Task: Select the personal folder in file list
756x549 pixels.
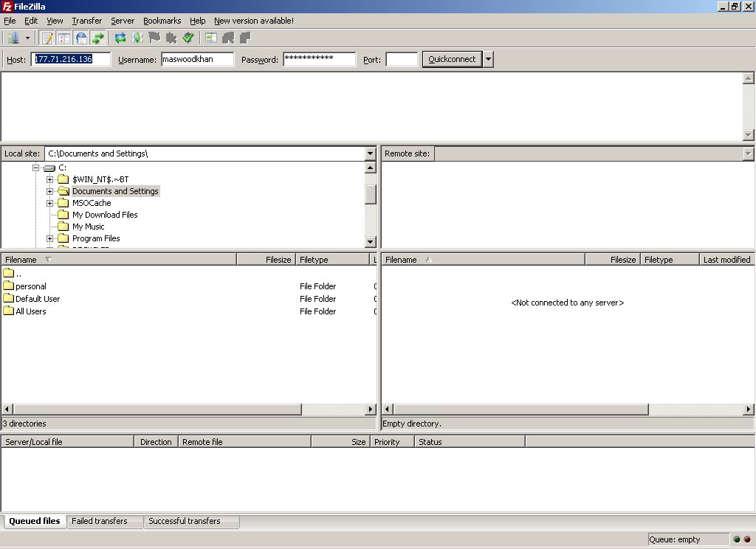Action: coord(31,286)
